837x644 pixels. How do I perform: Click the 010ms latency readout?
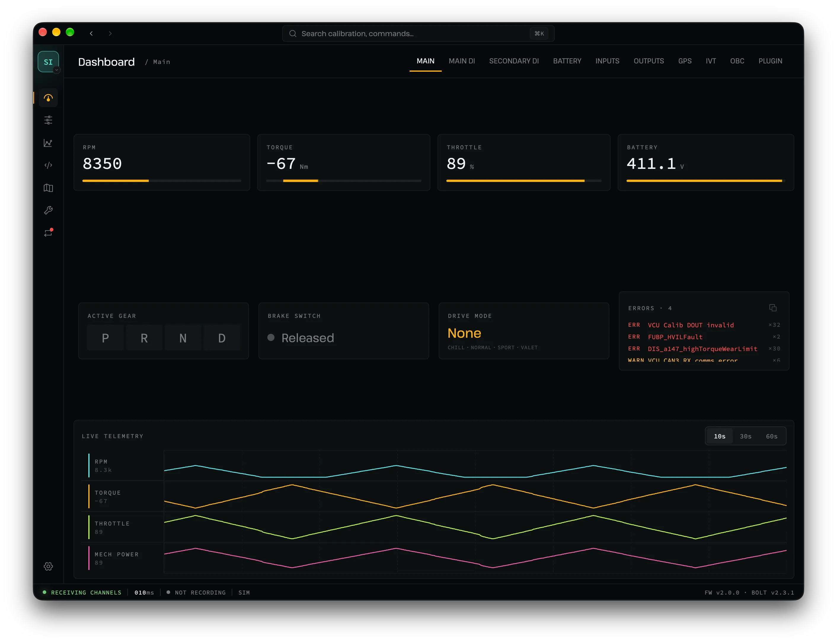click(144, 592)
